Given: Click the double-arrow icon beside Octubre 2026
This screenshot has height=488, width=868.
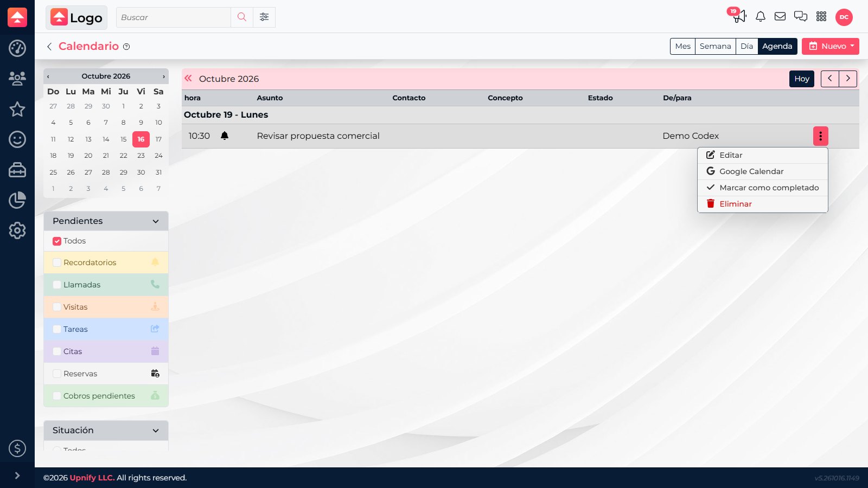Looking at the screenshot, I should pos(188,79).
